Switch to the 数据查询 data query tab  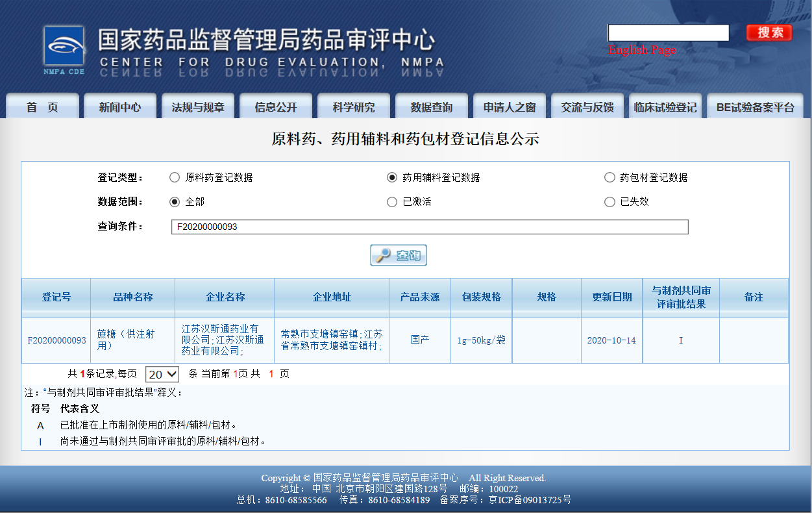pyautogui.click(x=431, y=106)
